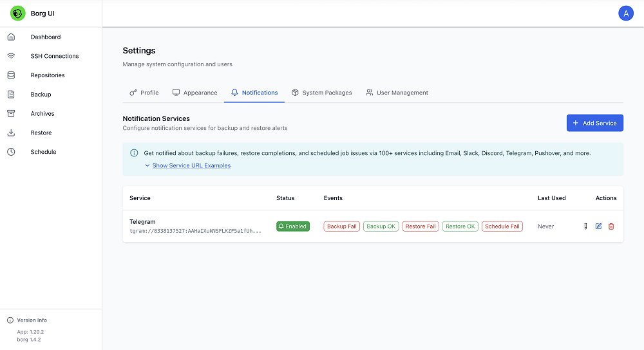Click the Schedule Fail event tag
The image size is (644, 350).
click(502, 226)
